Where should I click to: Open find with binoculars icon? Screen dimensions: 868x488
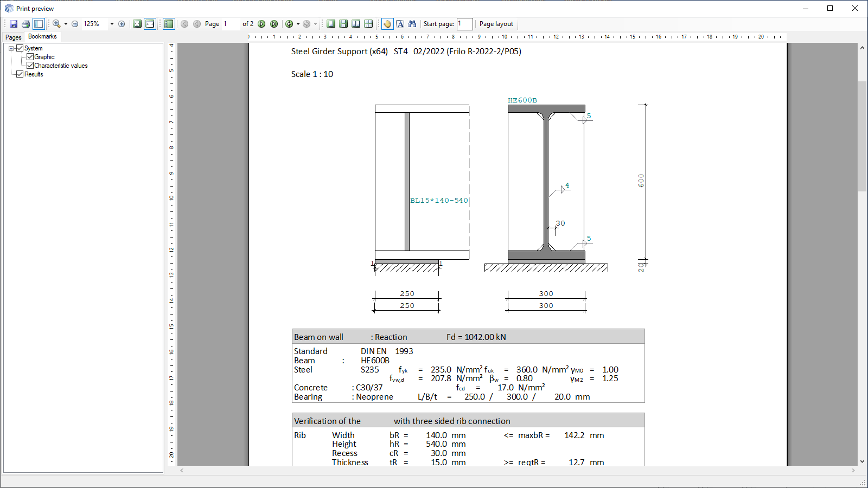(x=412, y=24)
